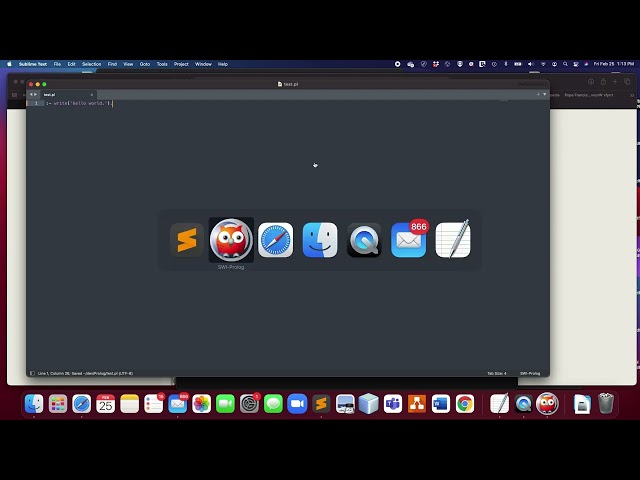
Task: Go to previous tab with left arrow
Action: [x=31, y=94]
